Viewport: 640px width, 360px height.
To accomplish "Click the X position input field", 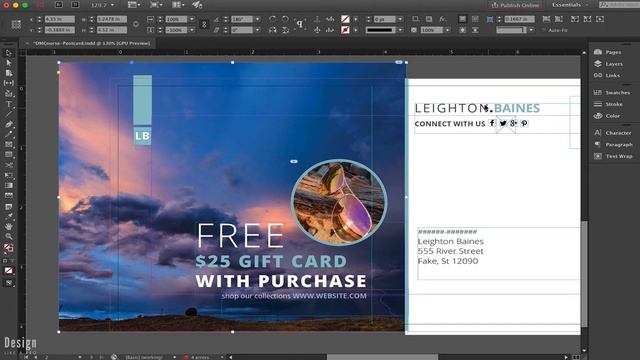I will coord(60,19).
